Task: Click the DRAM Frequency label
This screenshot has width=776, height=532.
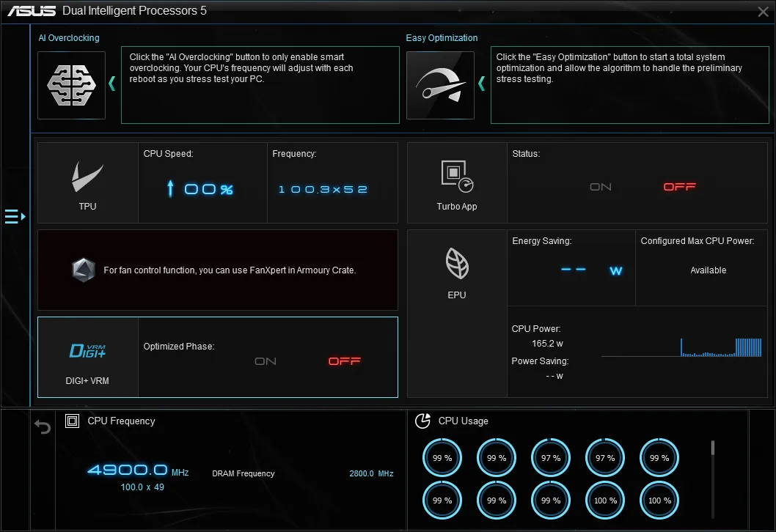Action: [243, 473]
